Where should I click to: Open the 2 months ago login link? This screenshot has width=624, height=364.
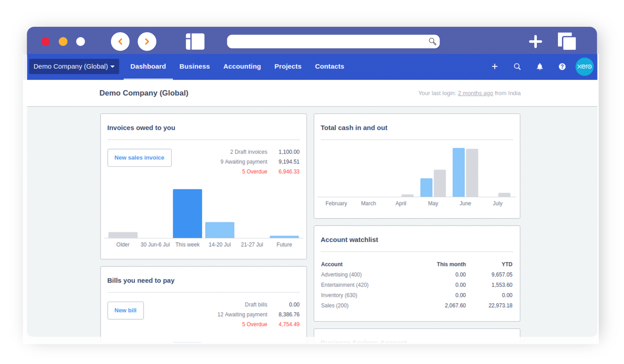tap(475, 93)
